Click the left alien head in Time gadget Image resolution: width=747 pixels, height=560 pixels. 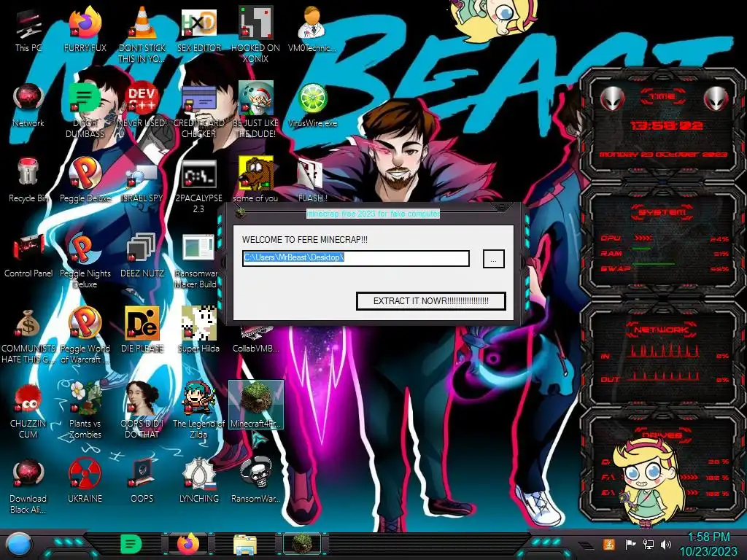click(612, 99)
